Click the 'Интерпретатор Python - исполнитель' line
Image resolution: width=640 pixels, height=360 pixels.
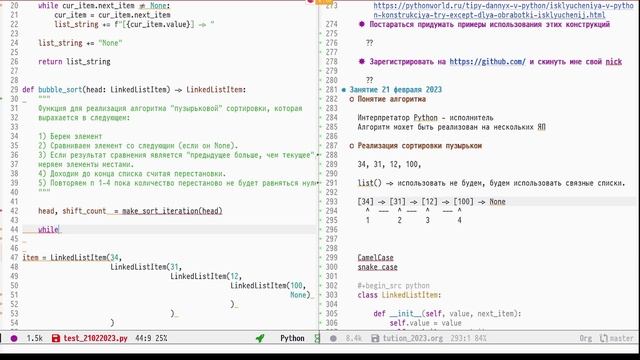coord(425,118)
